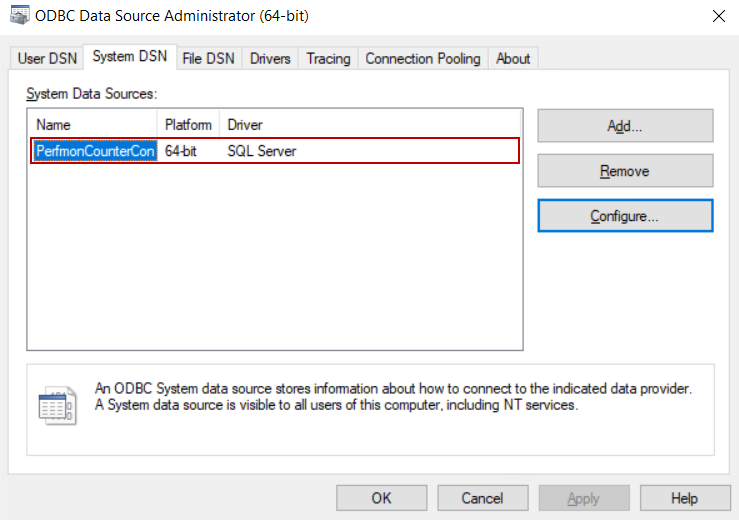The width and height of the screenshot is (739, 520).
Task: Switch to the User DSN tab
Action: coord(46,59)
